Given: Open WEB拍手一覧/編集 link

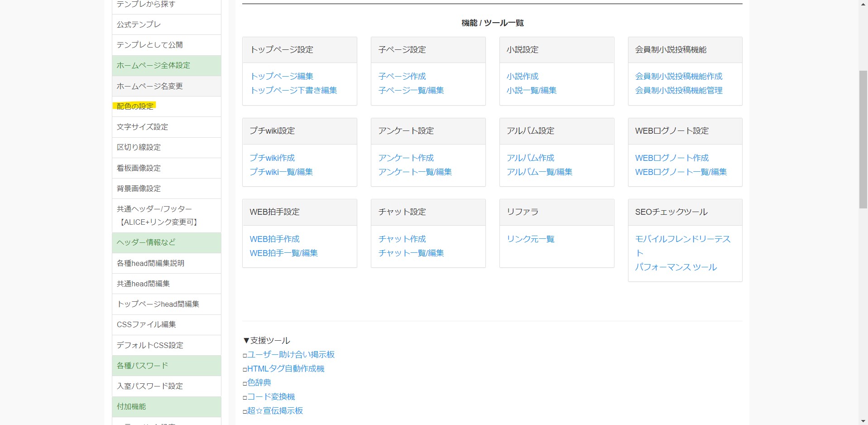Looking at the screenshot, I should (283, 253).
